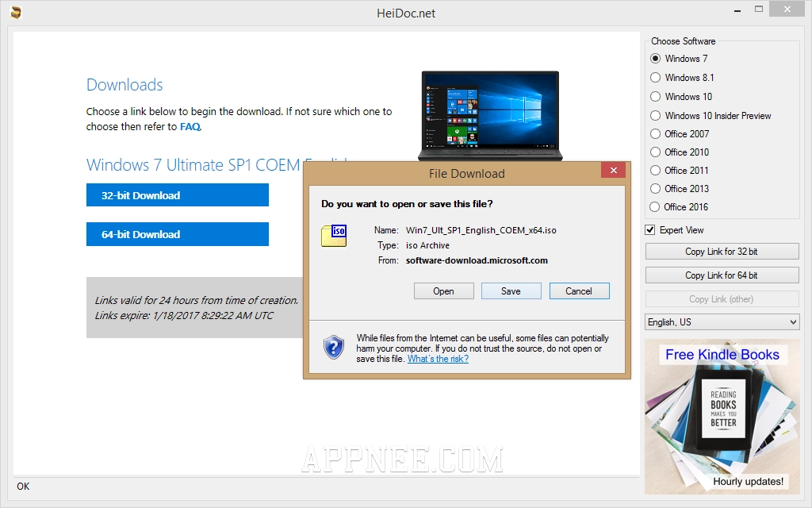This screenshot has width=812, height=508.
Task: Click the Downloads heading
Action: coord(124,84)
